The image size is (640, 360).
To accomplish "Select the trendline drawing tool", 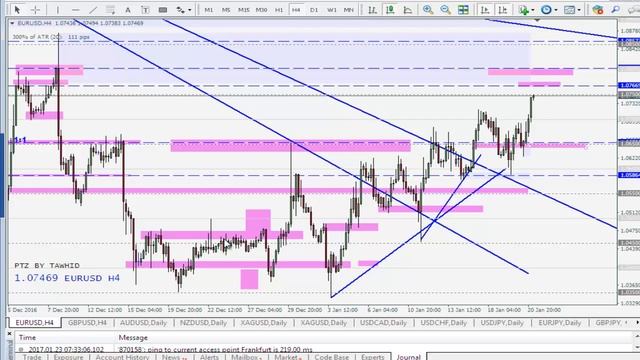I will pos(93,9).
